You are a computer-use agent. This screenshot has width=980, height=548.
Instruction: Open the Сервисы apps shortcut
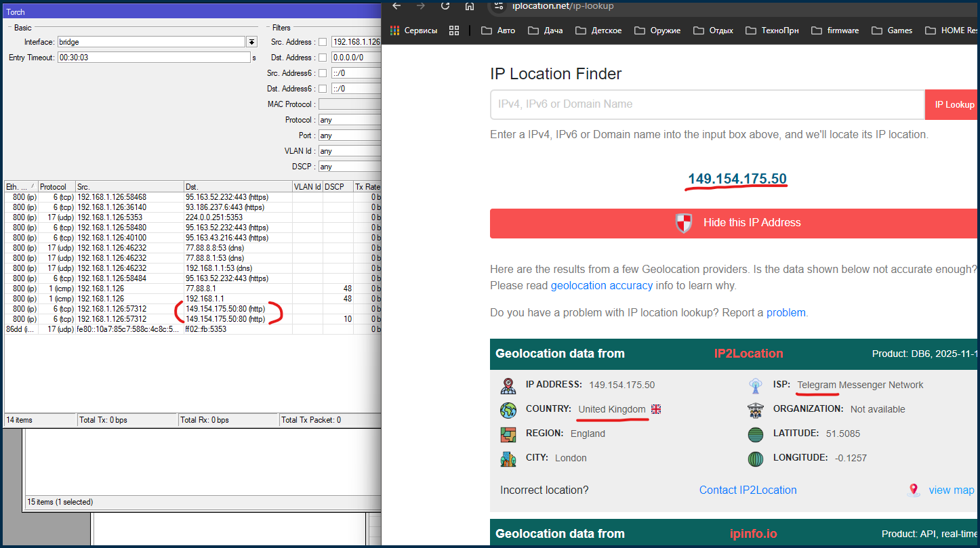(413, 30)
